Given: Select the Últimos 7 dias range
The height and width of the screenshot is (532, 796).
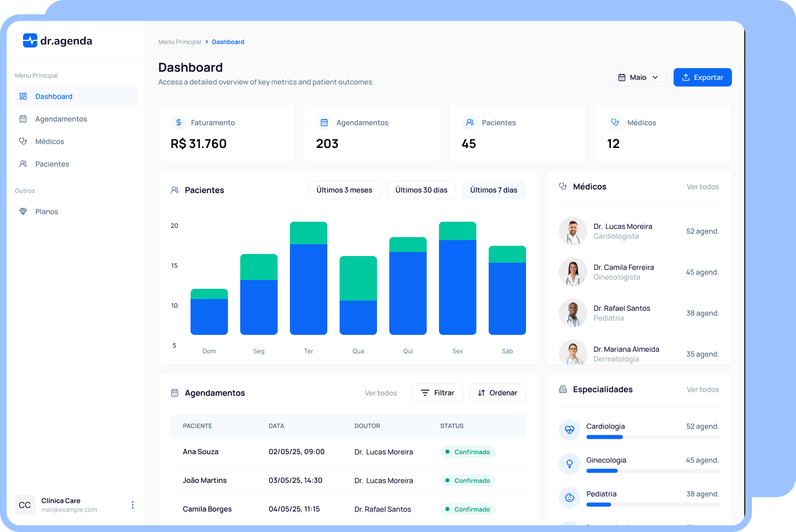Looking at the screenshot, I should (493, 190).
